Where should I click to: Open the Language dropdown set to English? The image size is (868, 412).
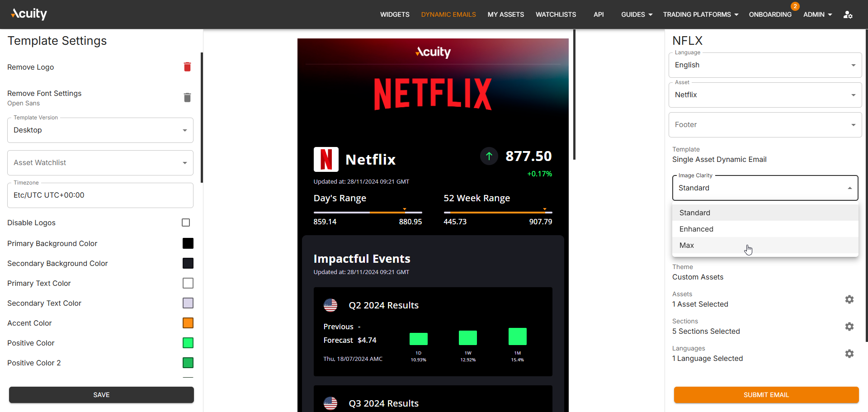(765, 65)
